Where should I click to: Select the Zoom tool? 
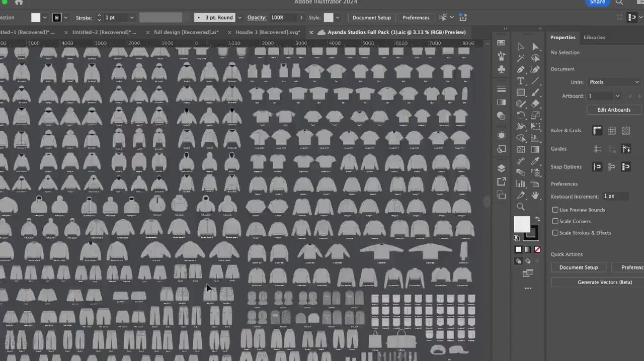(x=521, y=207)
